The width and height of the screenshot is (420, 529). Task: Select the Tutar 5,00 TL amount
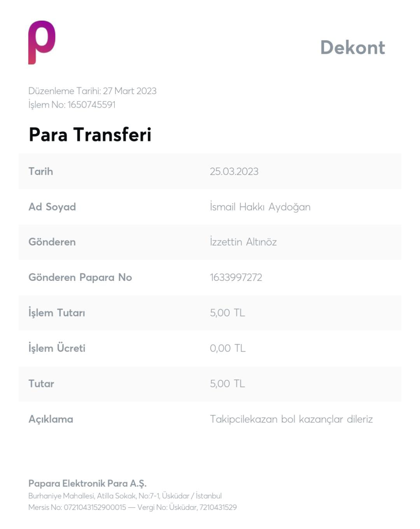tap(227, 384)
